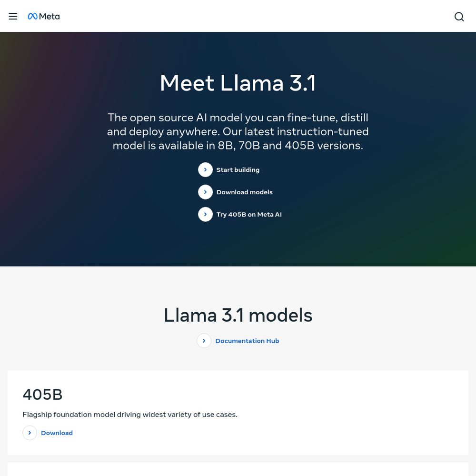This screenshot has width=476, height=476.
Task: Visit the Documentation Hub link
Action: coord(247,341)
